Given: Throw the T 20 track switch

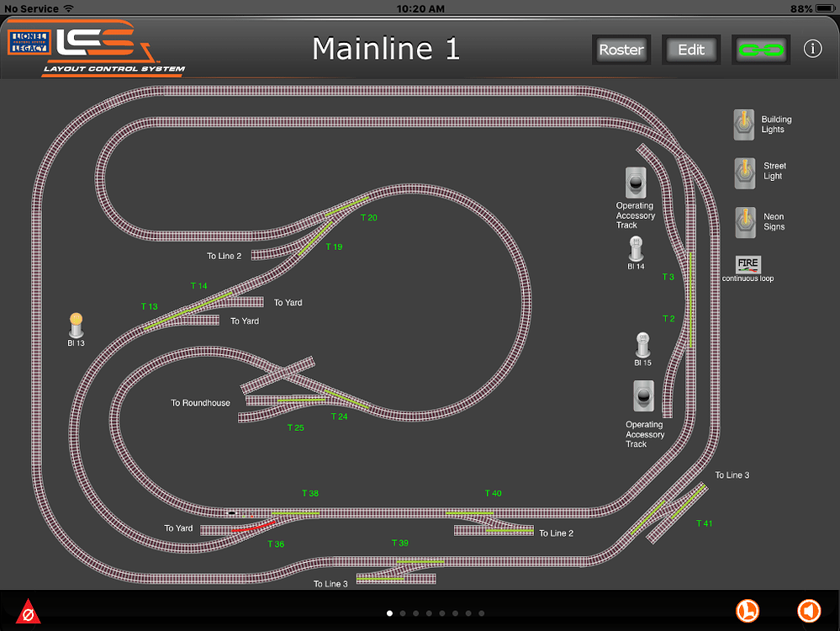Looking at the screenshot, I should tap(347, 204).
